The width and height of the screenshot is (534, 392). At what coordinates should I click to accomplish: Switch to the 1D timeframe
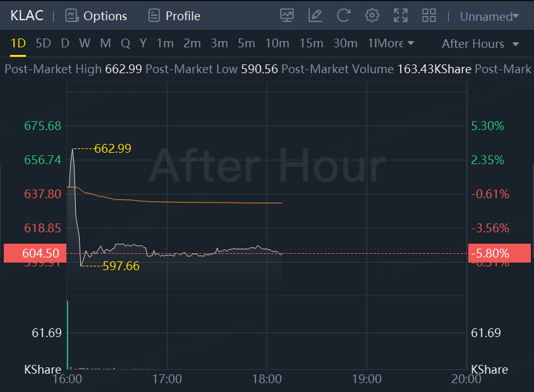pyautogui.click(x=18, y=44)
